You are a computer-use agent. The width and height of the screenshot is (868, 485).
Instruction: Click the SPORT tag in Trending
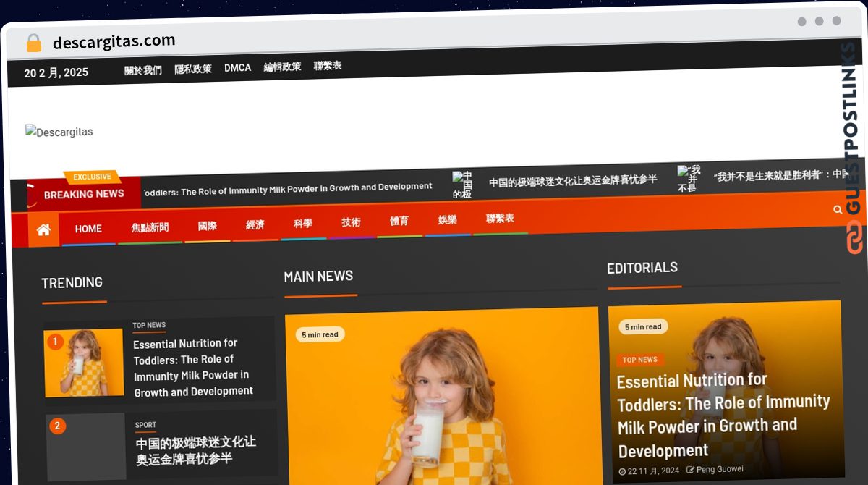[x=145, y=426]
